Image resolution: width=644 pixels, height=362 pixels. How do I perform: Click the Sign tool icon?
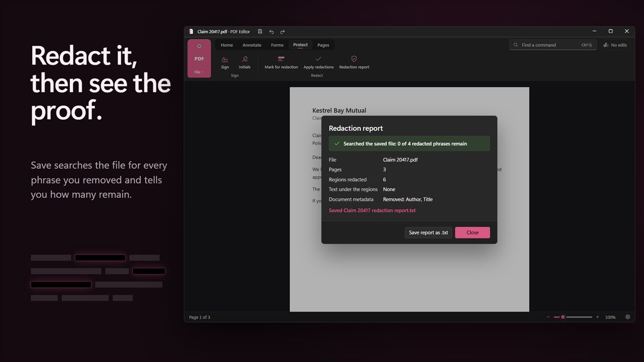[225, 59]
